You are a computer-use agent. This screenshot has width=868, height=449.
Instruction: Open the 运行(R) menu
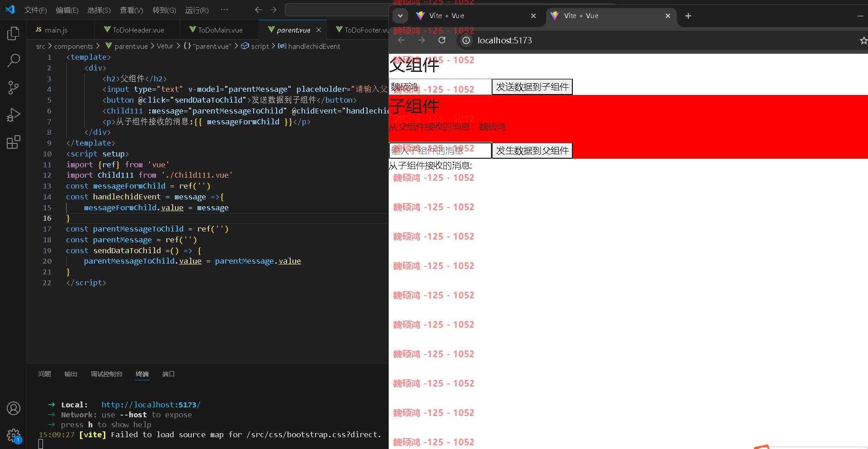[197, 10]
